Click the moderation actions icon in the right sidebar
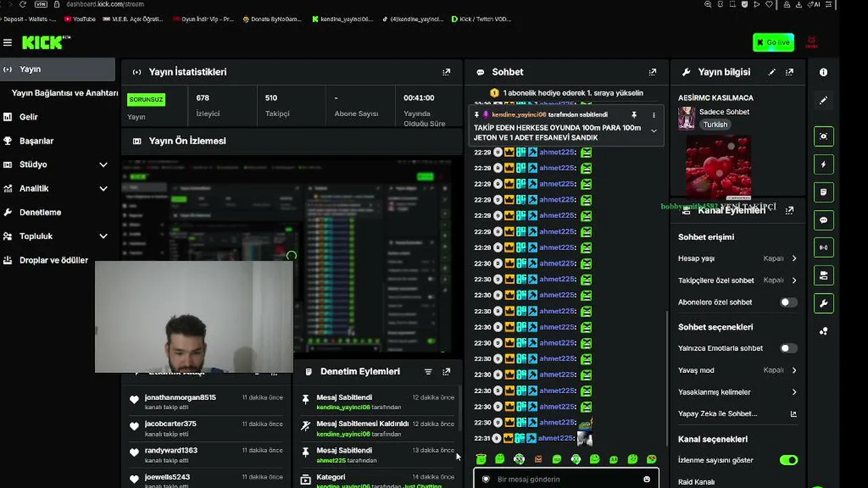This screenshot has height=488, width=868. click(x=823, y=275)
